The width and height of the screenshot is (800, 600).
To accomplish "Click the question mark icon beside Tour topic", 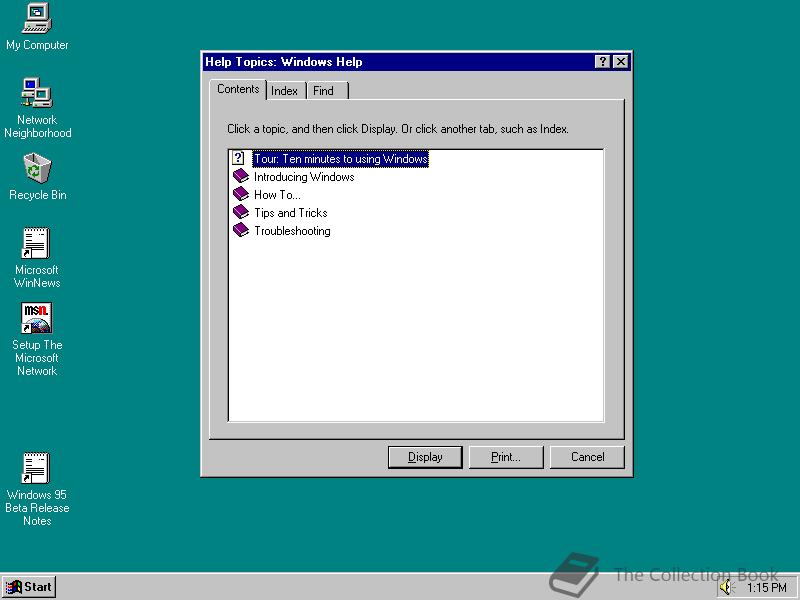I will [x=238, y=158].
